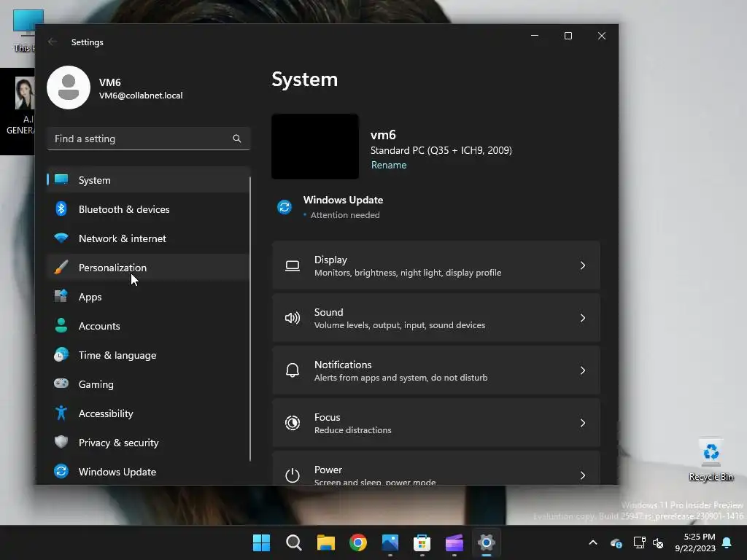
Task: Click the Sound speaker icon
Action: tap(293, 318)
